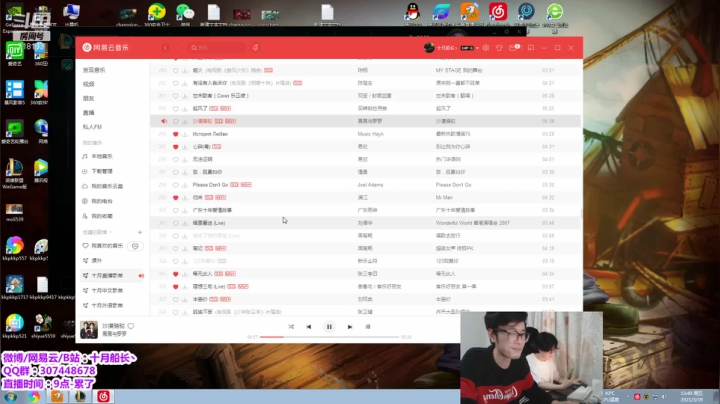Open 视频 in the sidebar

(x=89, y=84)
